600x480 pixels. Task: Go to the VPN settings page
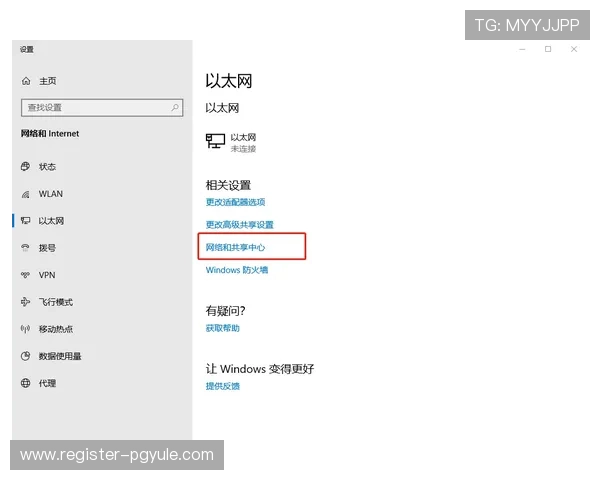point(47,275)
